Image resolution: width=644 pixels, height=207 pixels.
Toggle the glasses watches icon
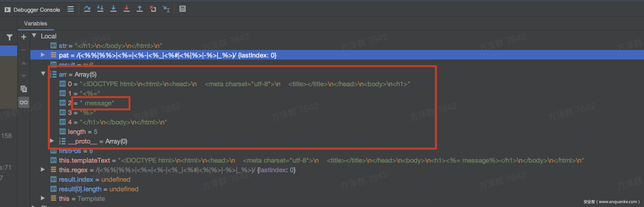[24, 102]
